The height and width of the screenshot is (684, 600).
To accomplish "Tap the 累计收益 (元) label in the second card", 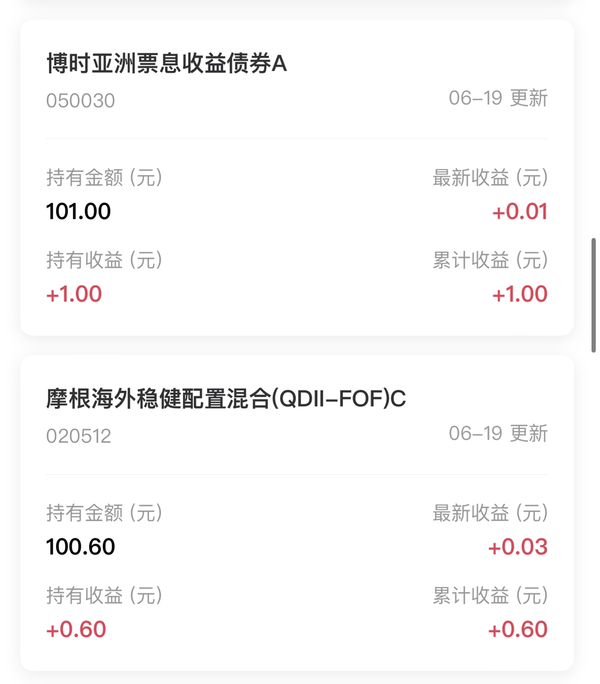I will tap(490, 595).
